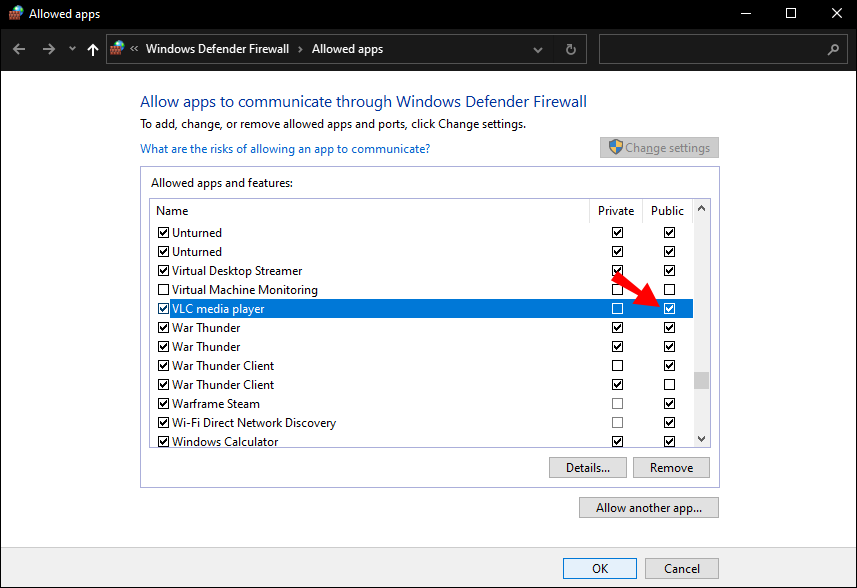
Task: Go up one folder level
Action: [93, 49]
